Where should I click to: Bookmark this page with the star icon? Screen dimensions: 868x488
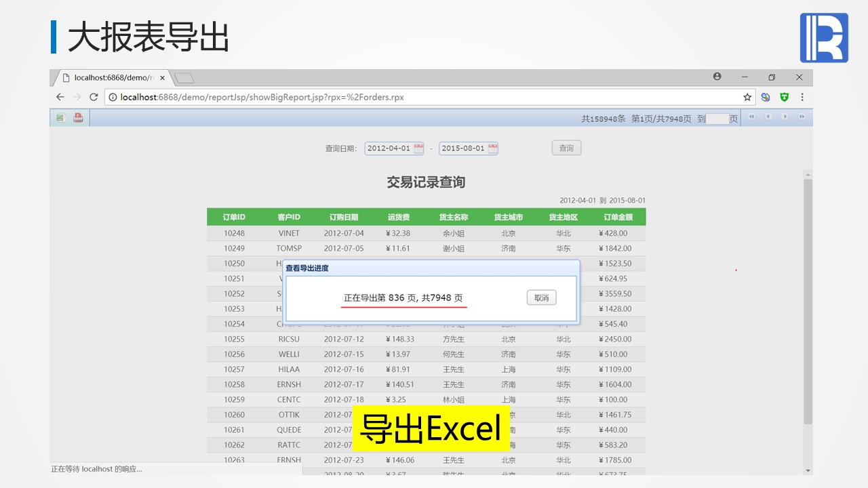(x=747, y=97)
